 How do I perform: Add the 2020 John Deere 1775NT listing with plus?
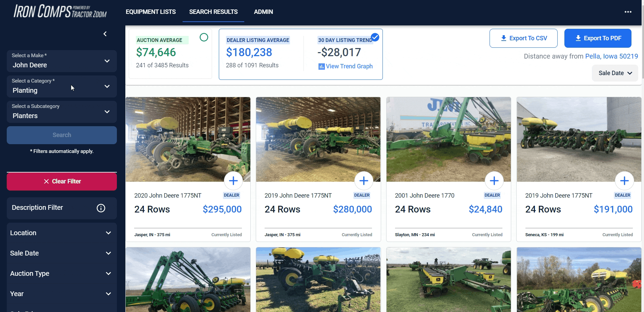pos(233,181)
